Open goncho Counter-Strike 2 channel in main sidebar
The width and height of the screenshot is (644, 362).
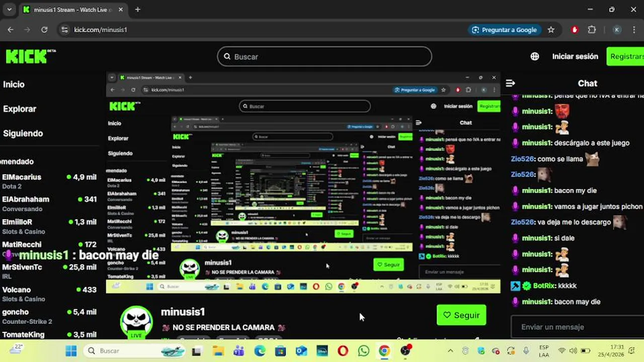(x=49, y=316)
